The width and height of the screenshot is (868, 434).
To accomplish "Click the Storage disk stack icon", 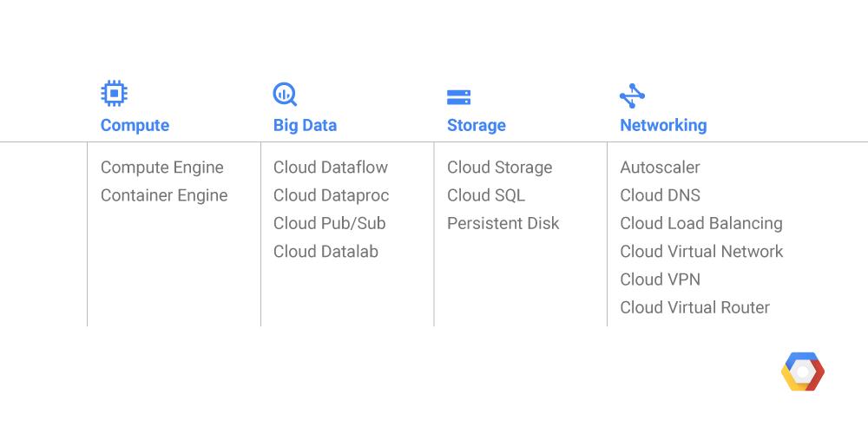I will [459, 97].
